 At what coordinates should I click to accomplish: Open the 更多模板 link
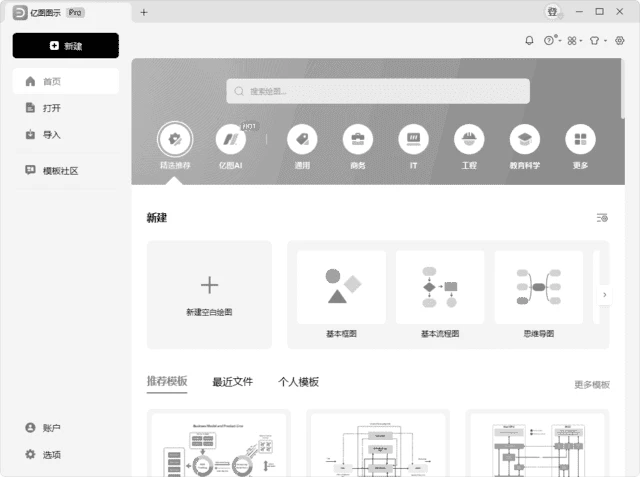tap(592, 384)
